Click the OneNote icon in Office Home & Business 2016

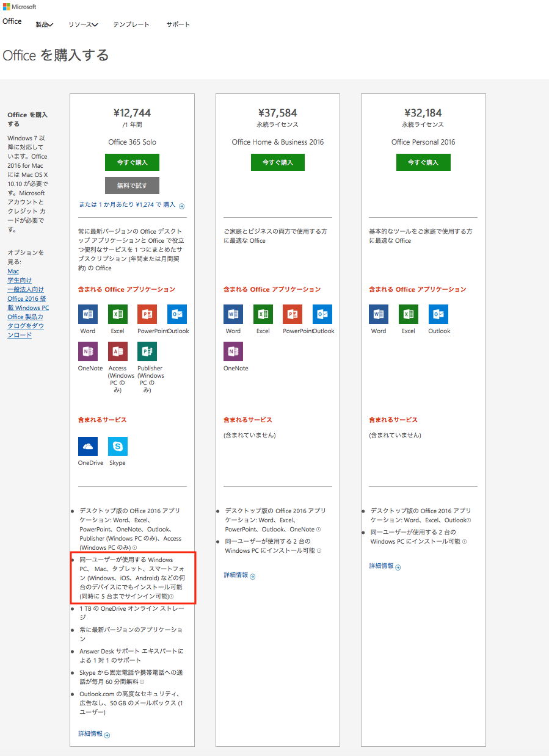[233, 351]
